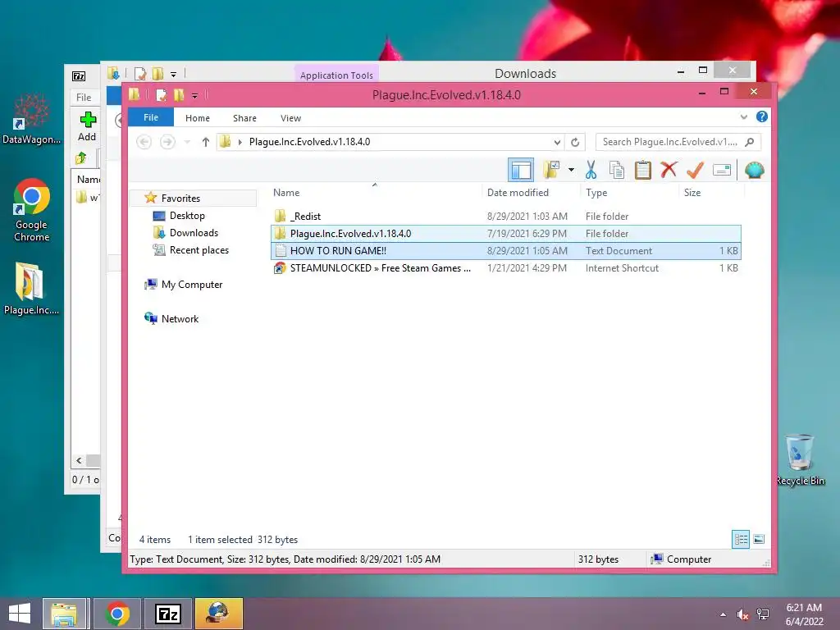The image size is (840, 630).
Task: Click the New folder icon in Downloads window title bar
Action: point(157,73)
